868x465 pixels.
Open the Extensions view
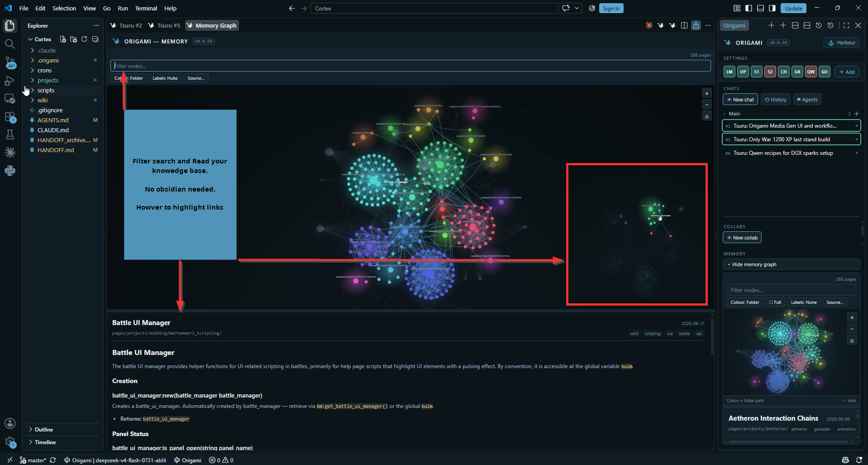(x=10, y=117)
